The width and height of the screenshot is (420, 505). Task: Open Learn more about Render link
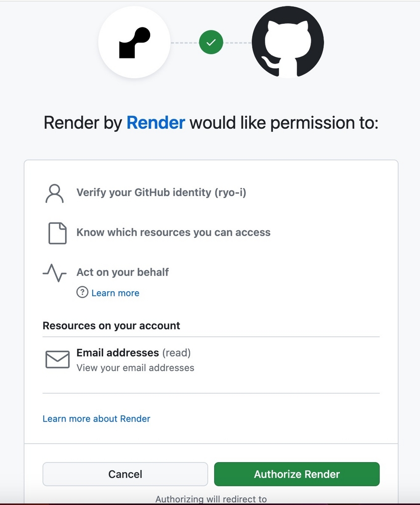tap(96, 419)
